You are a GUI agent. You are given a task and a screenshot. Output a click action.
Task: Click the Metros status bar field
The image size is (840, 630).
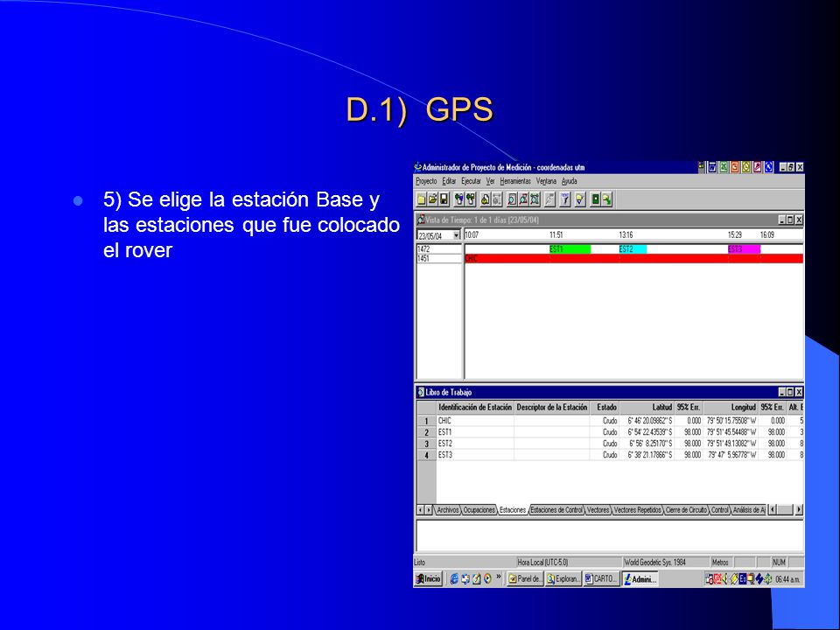click(720, 562)
